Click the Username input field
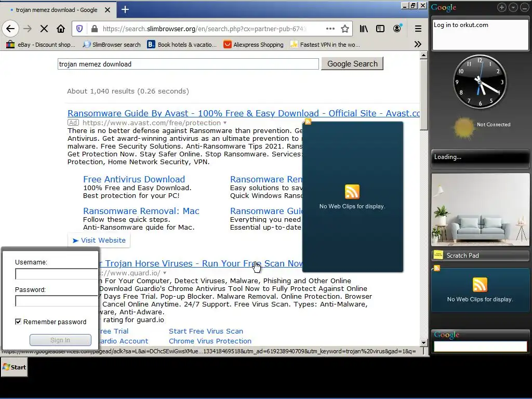Screen dimensions: 532x399 [56, 274]
